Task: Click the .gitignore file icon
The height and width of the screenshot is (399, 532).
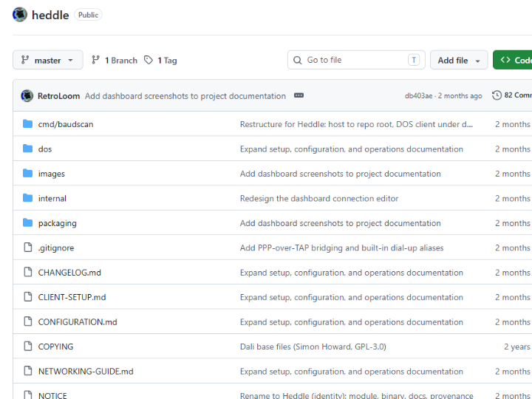Action: (x=28, y=248)
